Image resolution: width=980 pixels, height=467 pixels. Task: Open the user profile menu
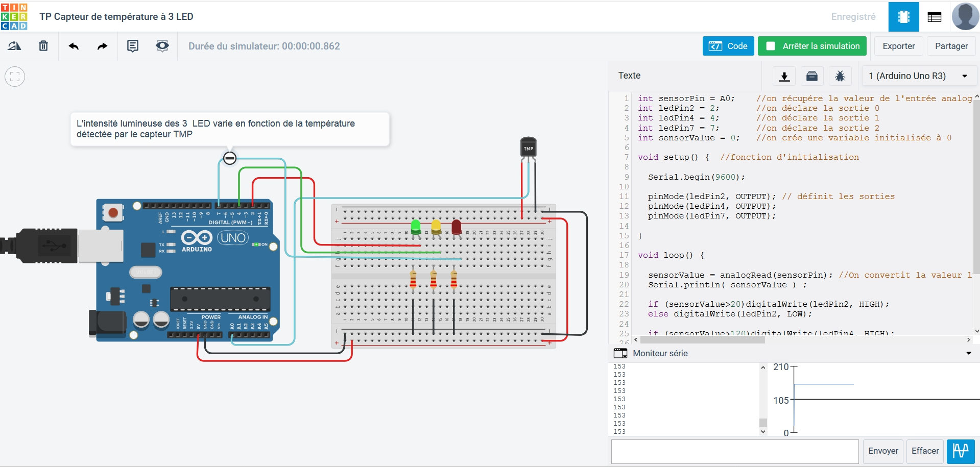click(x=965, y=16)
